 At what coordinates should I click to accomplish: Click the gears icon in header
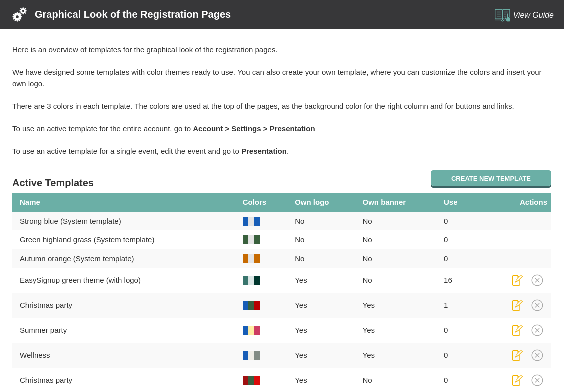click(x=19, y=15)
